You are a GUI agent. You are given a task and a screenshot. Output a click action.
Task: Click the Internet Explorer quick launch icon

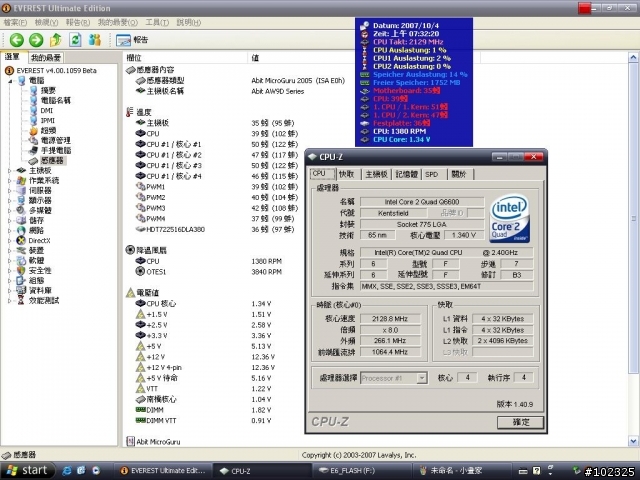tap(67, 471)
